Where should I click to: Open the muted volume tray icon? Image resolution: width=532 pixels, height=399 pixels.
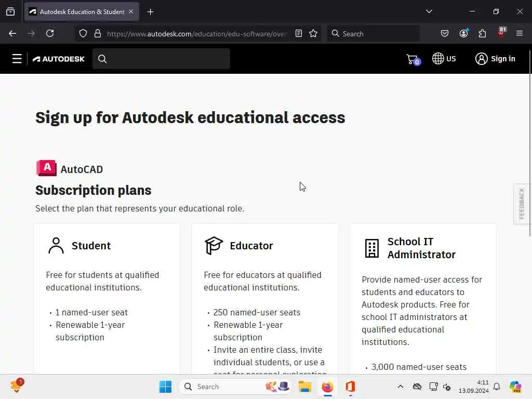click(447, 387)
